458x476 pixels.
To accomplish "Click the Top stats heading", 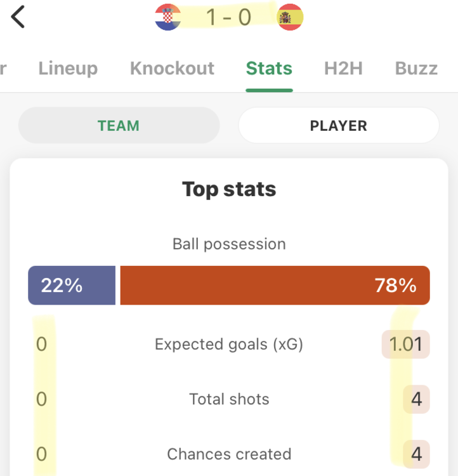I will click(229, 189).
